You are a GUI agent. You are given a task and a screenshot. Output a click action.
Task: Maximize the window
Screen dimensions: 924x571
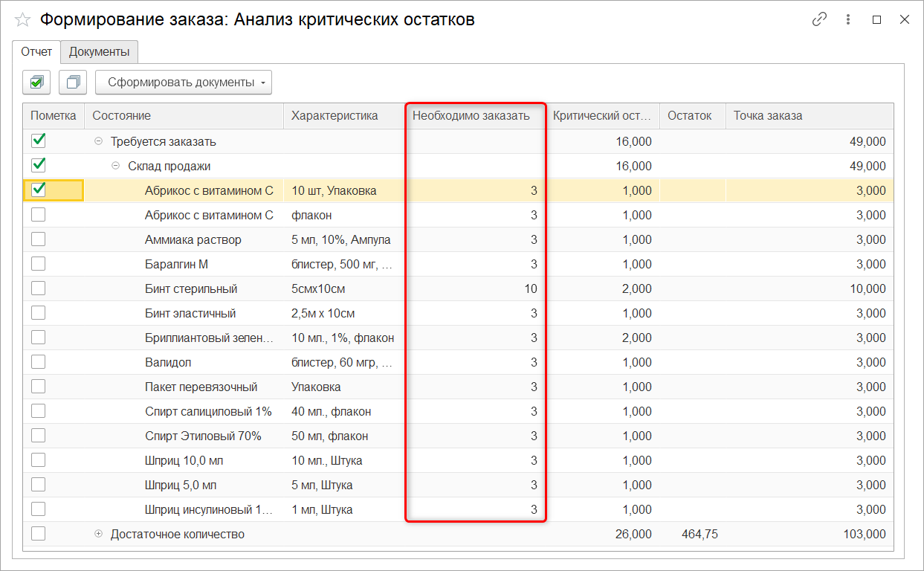[876, 20]
